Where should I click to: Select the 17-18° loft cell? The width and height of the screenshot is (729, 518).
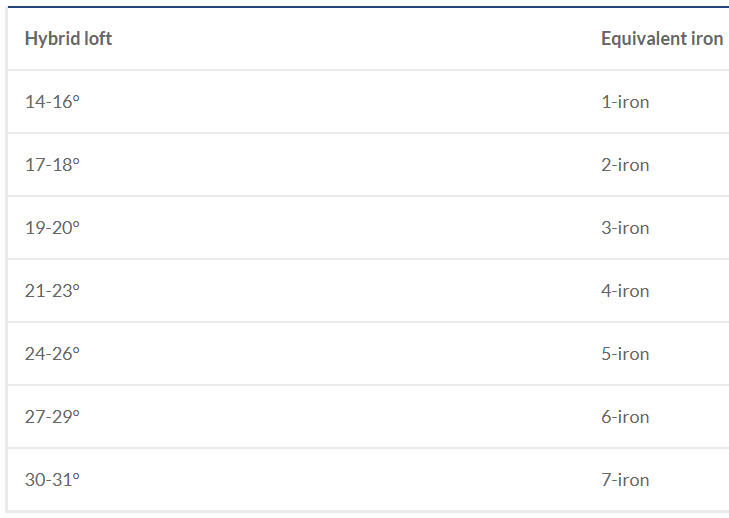pyautogui.click(x=52, y=165)
